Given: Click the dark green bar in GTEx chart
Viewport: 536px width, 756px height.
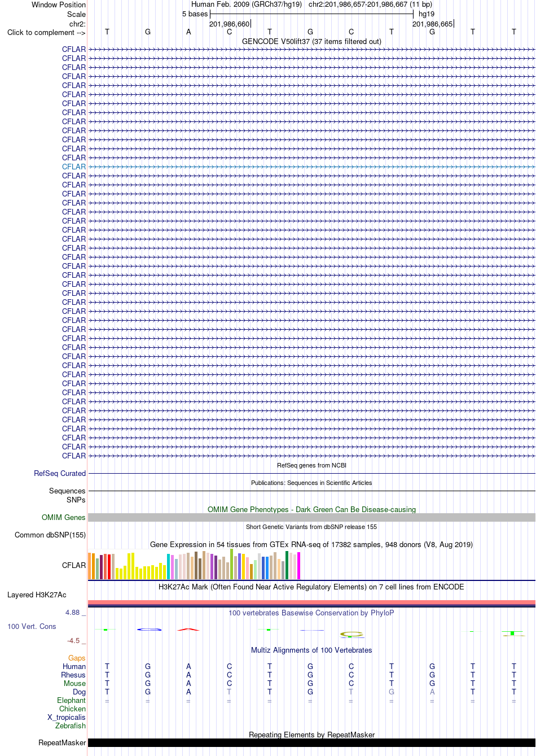Looking at the screenshot, I should click(x=287, y=565).
